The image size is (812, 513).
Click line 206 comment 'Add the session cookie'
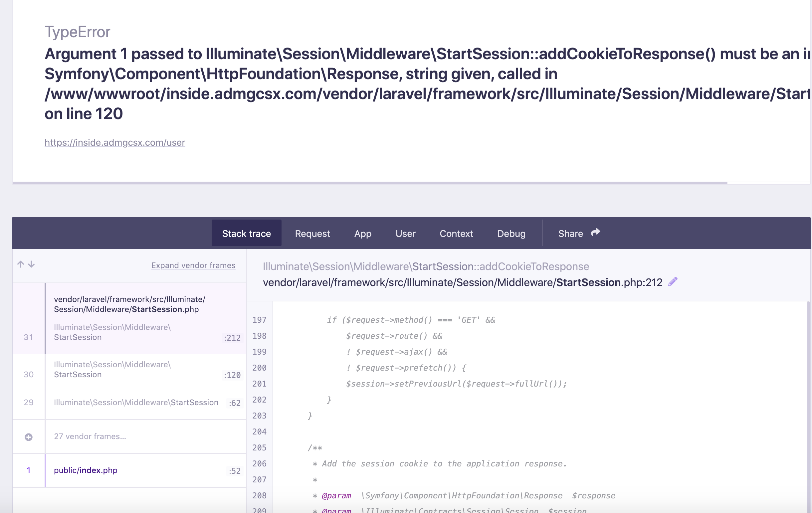click(440, 463)
